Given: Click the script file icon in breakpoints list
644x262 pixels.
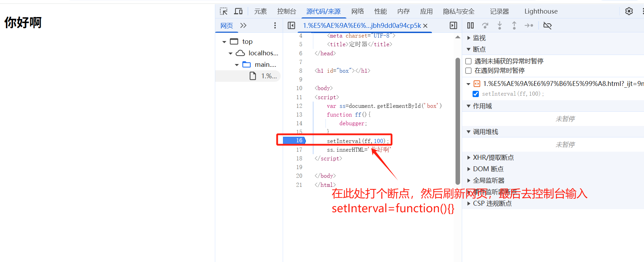Looking at the screenshot, I should [477, 84].
